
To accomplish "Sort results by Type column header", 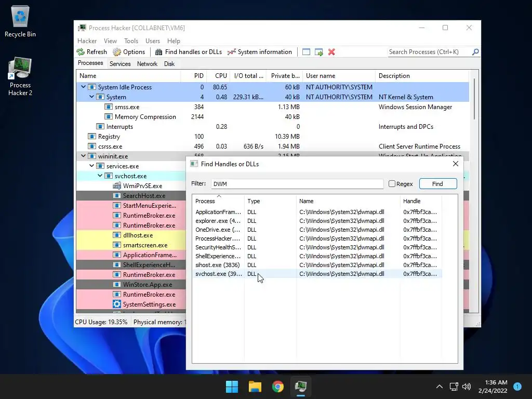I will point(270,201).
